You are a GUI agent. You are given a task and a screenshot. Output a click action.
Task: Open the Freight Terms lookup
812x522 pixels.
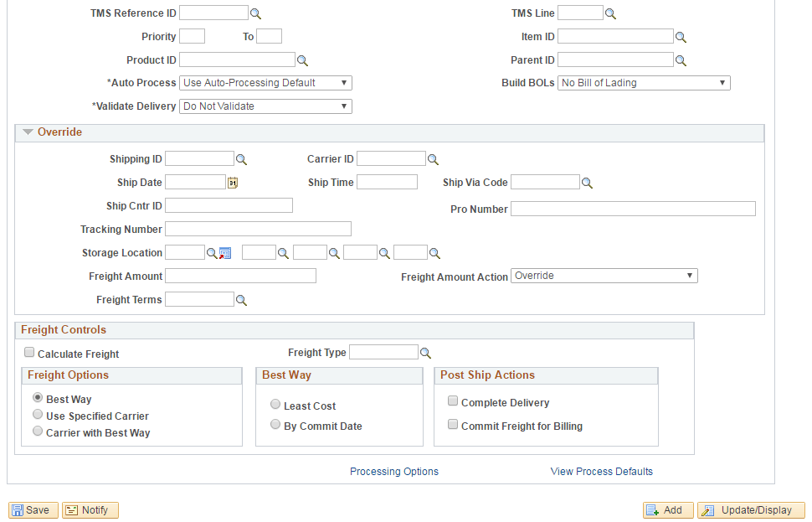point(242,299)
